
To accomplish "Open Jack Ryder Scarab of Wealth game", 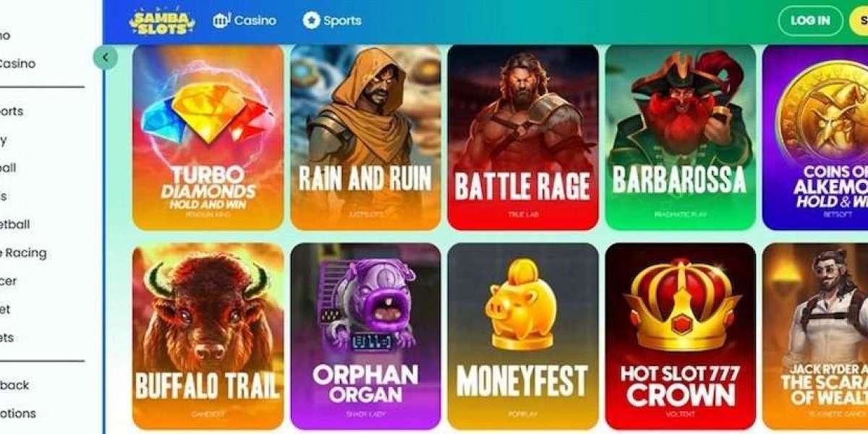I will 815,336.
